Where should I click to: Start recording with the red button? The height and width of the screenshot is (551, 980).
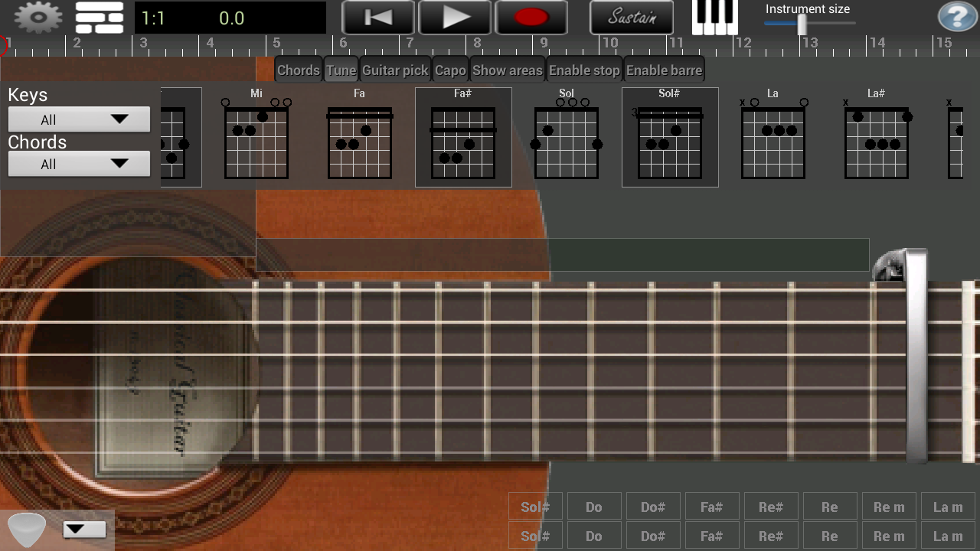tap(531, 18)
